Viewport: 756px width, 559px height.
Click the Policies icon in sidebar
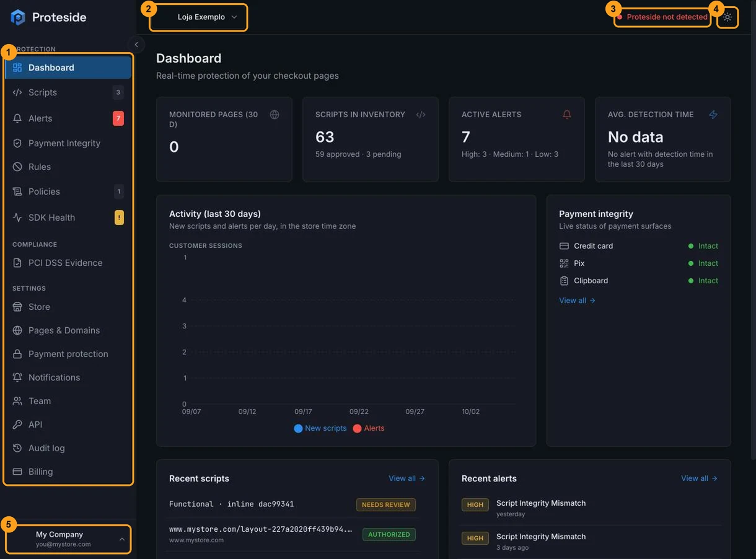pyautogui.click(x=17, y=191)
